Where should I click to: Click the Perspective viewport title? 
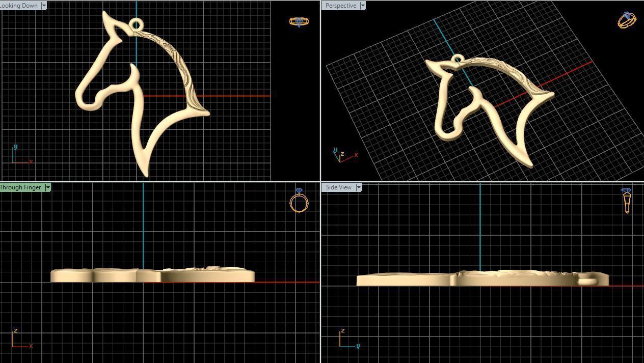coord(341,6)
